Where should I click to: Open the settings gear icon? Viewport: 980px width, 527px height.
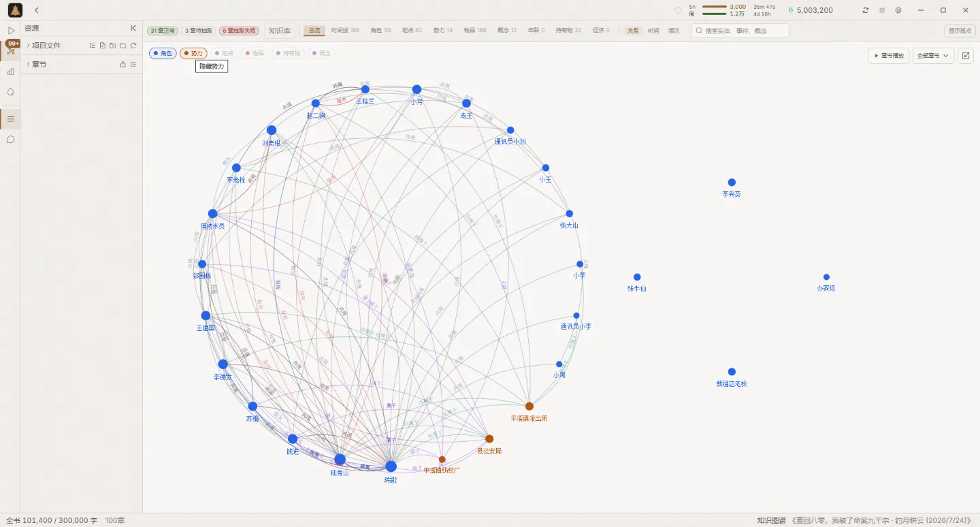[x=898, y=10]
